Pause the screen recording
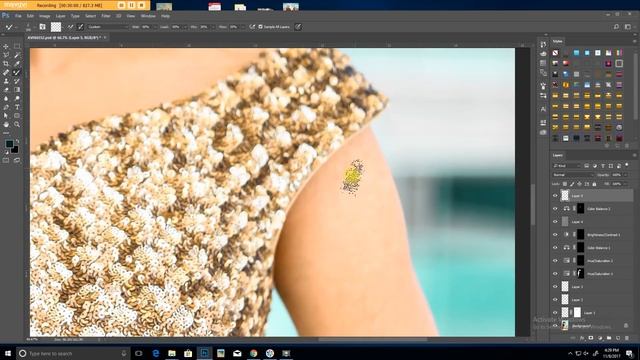 (131, 5)
